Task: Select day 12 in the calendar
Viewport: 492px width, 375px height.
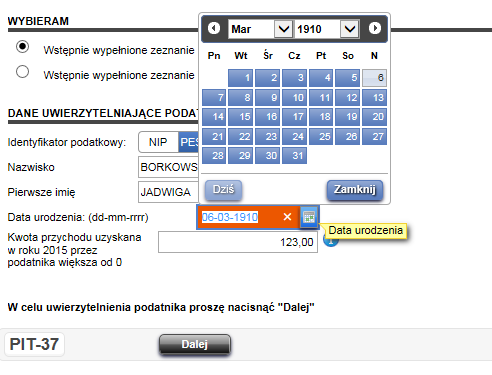Action: pos(348,98)
